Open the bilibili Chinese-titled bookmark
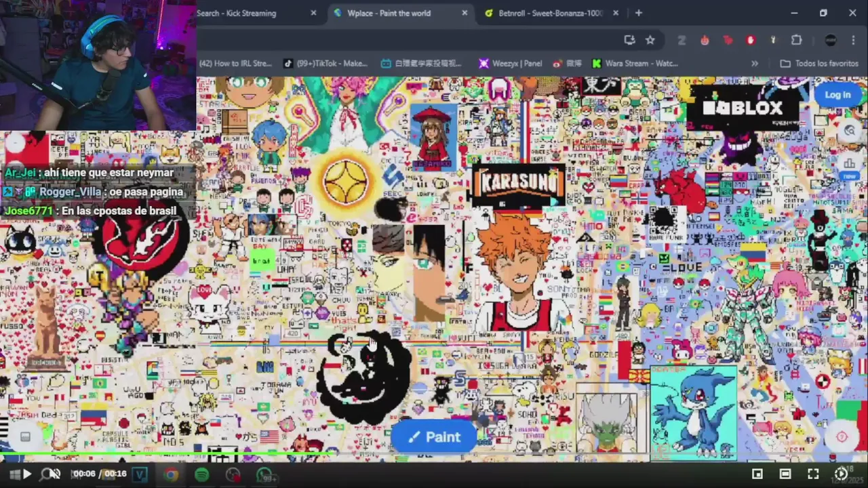Image resolution: width=868 pixels, height=488 pixels. (421, 63)
